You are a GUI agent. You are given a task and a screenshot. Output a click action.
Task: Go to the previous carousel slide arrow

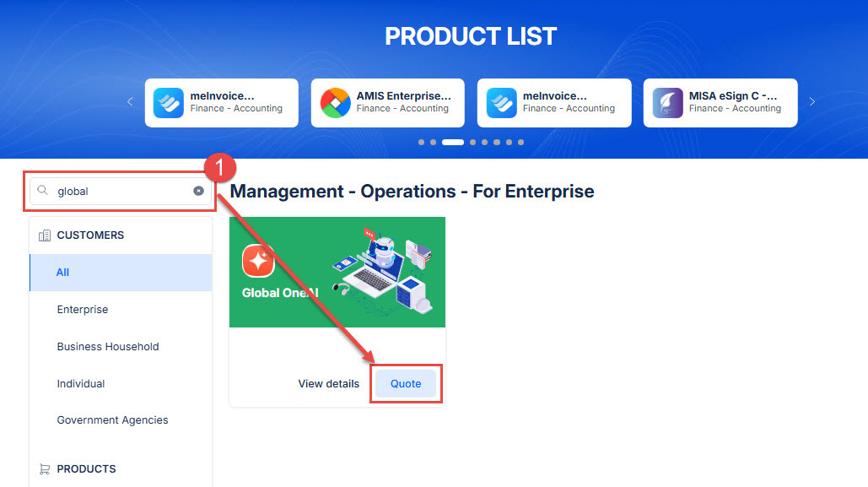tap(130, 101)
